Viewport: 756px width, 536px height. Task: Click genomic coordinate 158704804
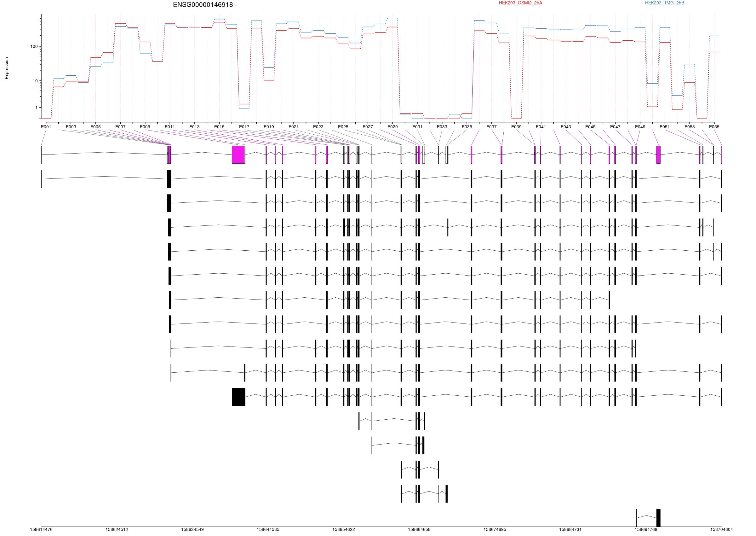coord(722,529)
